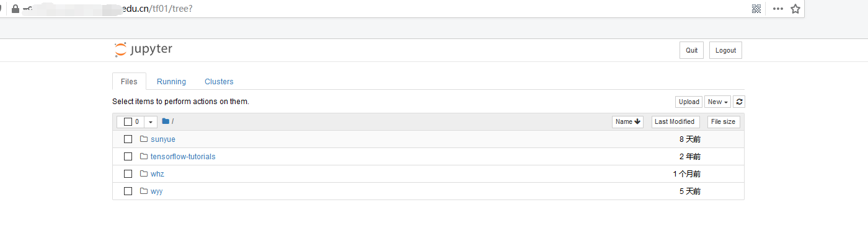Expand the selection type dropdown arrow

[151, 121]
